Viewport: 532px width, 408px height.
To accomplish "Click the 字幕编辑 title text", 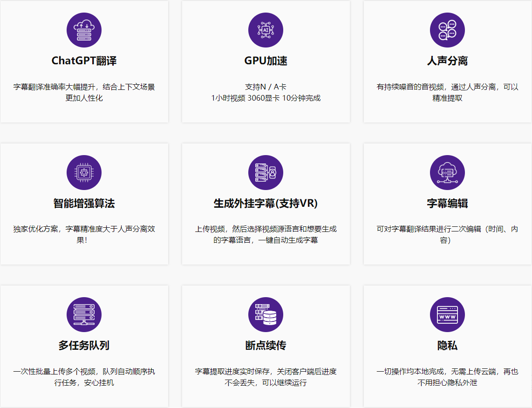I will click(x=447, y=202).
